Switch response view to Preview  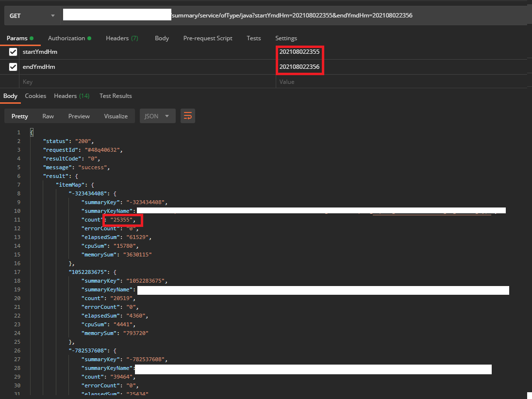[79, 116]
